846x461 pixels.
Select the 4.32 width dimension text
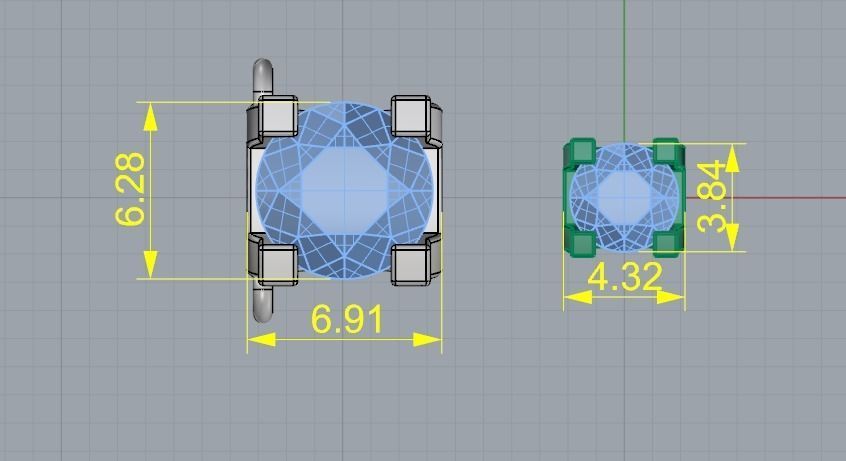pos(625,277)
